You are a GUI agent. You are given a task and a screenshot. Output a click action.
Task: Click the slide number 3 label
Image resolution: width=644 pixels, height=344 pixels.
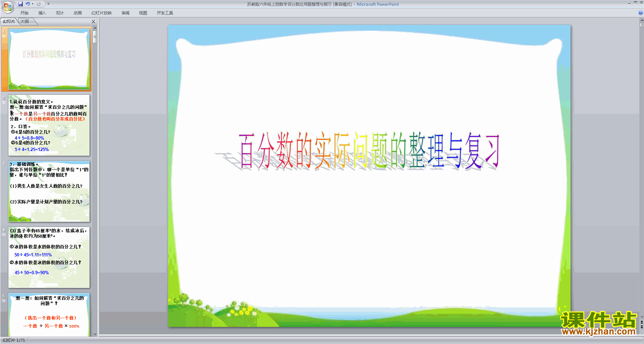(x=4, y=164)
